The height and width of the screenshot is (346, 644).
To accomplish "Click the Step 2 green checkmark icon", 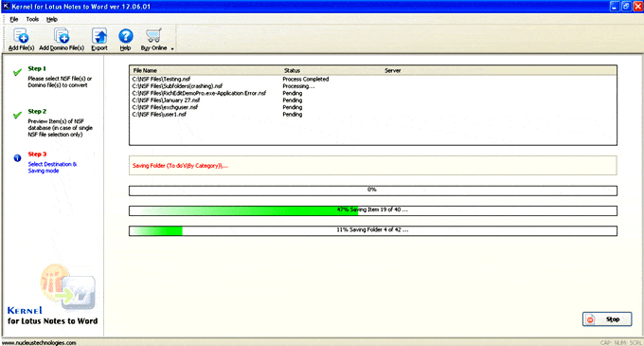I will (17, 115).
